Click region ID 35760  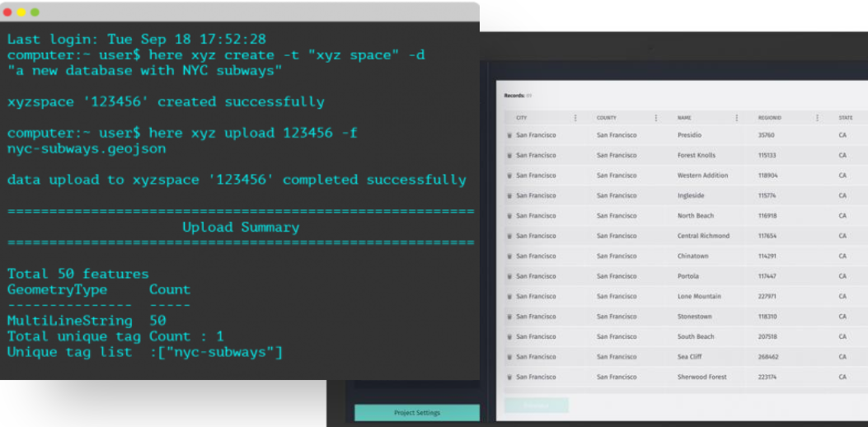coord(766,135)
